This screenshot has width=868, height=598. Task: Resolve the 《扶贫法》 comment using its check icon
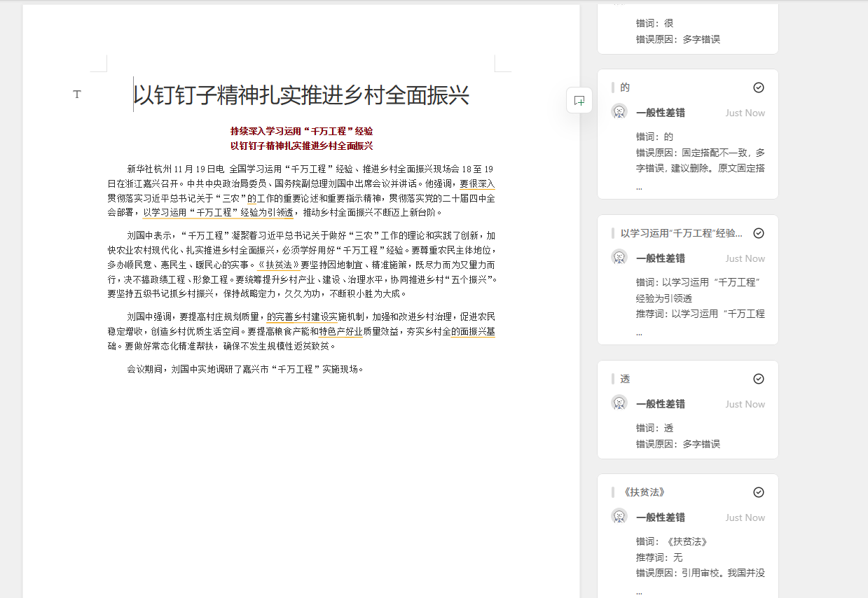(758, 492)
